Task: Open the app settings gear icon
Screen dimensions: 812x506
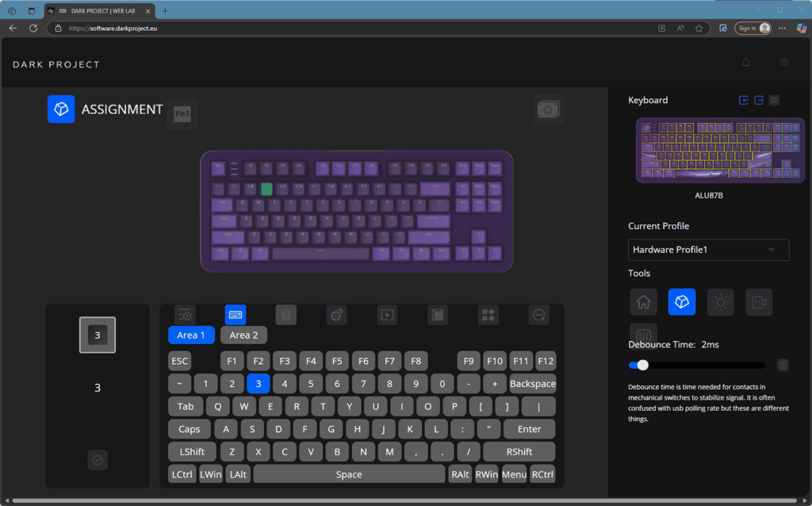Action: coord(784,63)
